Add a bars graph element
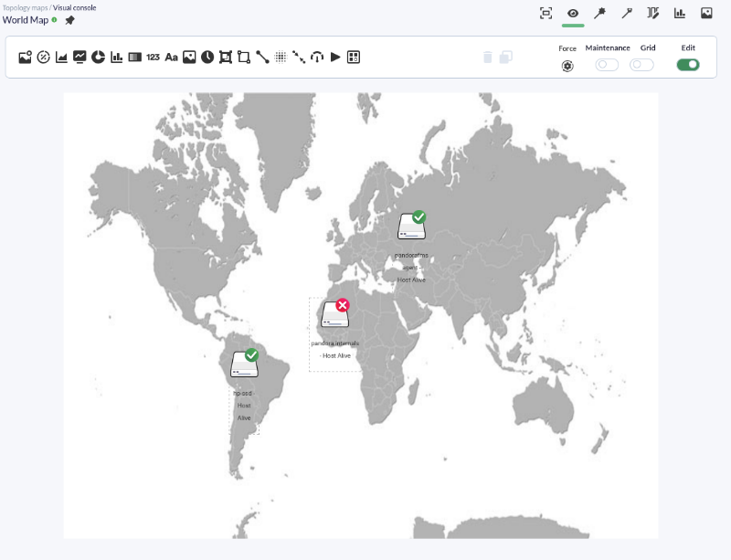The width and height of the screenshot is (731, 560). 117,58
